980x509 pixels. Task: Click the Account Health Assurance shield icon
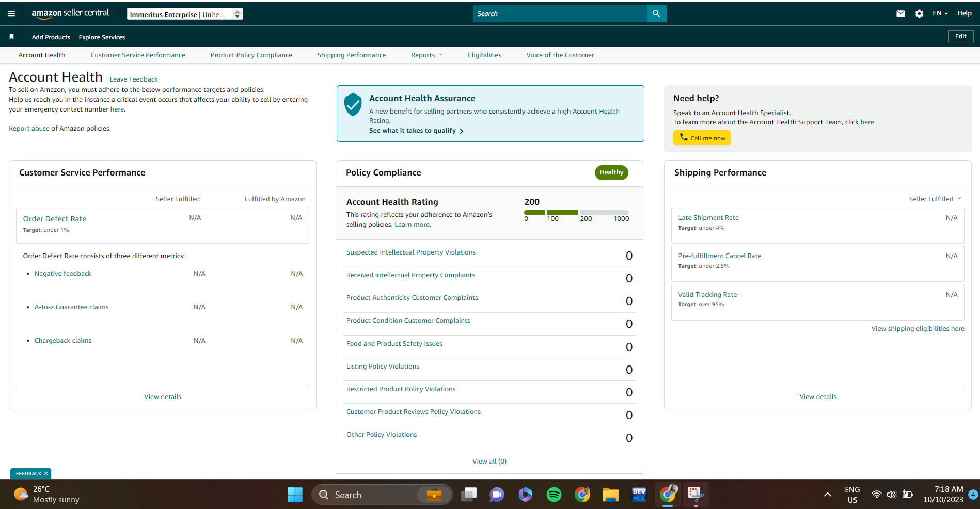click(x=353, y=105)
